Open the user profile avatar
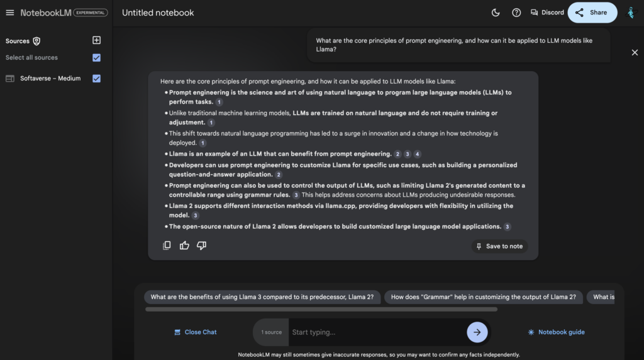 (631, 13)
